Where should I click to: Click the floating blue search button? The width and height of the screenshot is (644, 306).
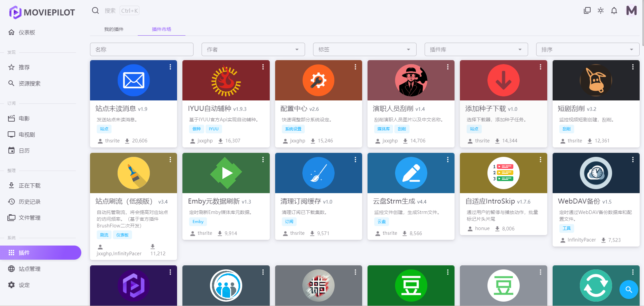629,290
